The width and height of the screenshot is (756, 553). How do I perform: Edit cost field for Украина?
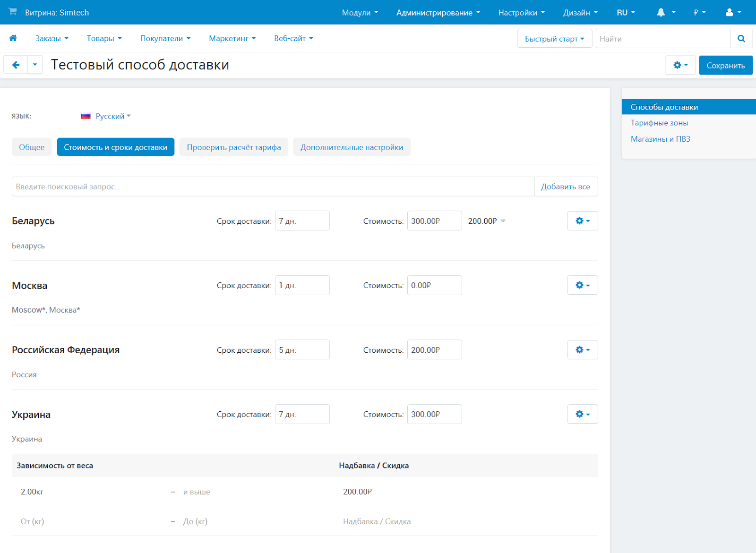click(x=435, y=414)
